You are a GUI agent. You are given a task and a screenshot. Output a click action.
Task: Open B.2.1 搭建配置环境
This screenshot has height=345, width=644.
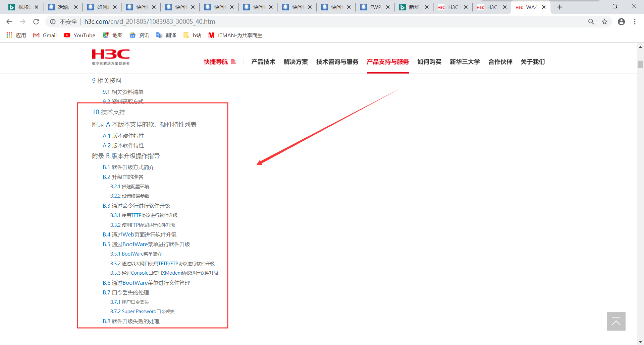(129, 187)
